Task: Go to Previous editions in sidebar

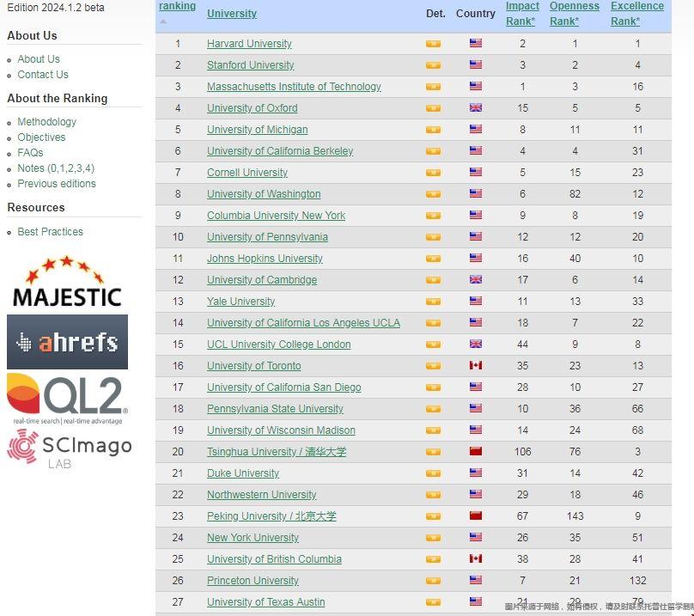Action: pos(57,184)
